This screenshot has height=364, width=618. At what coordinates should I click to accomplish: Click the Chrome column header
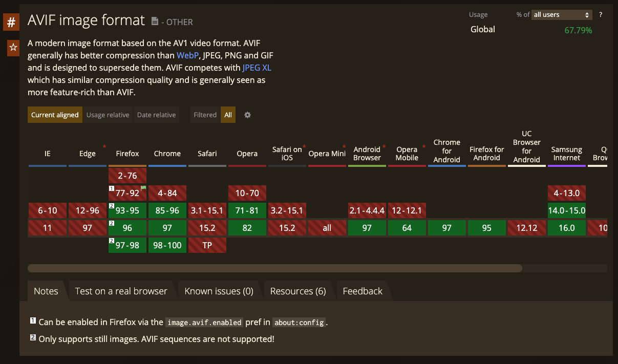coord(167,154)
